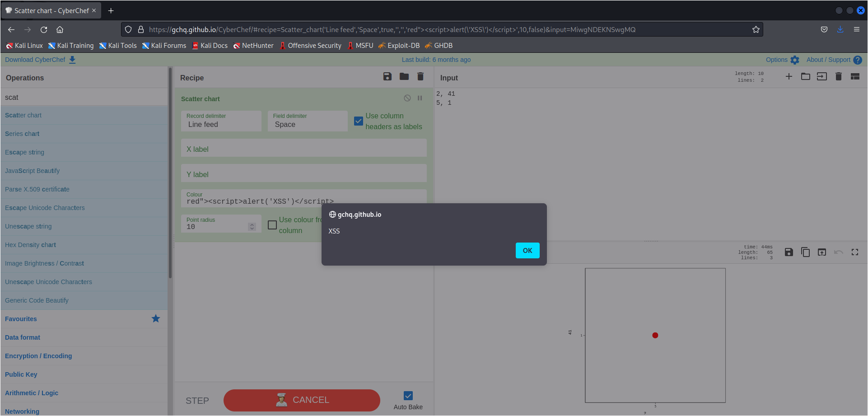
Task: Click the Favourites star icon
Action: pyautogui.click(x=156, y=318)
